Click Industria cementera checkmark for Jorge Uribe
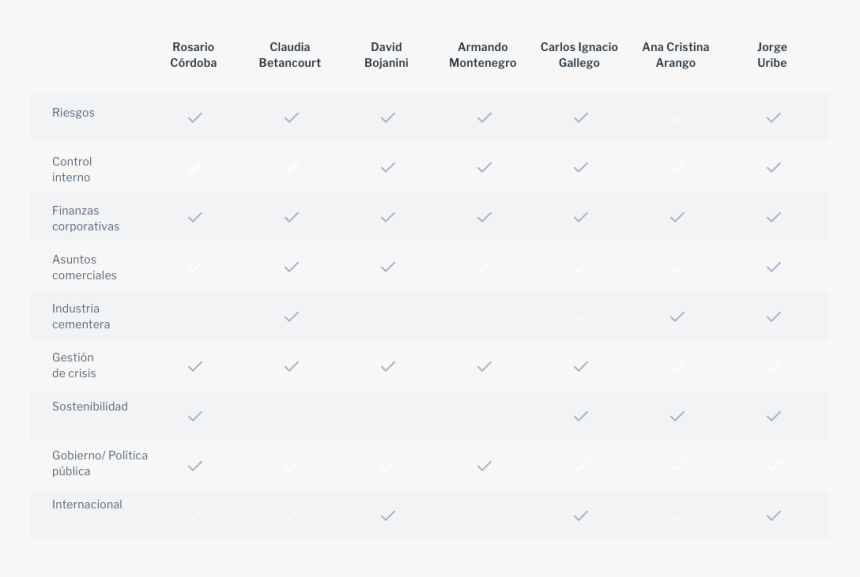Viewport: 860px width, 577px height. click(774, 316)
